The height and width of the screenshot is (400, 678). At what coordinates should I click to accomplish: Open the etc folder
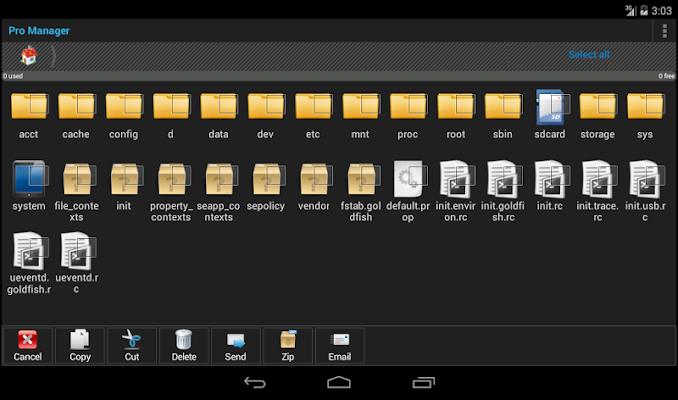tap(313, 115)
